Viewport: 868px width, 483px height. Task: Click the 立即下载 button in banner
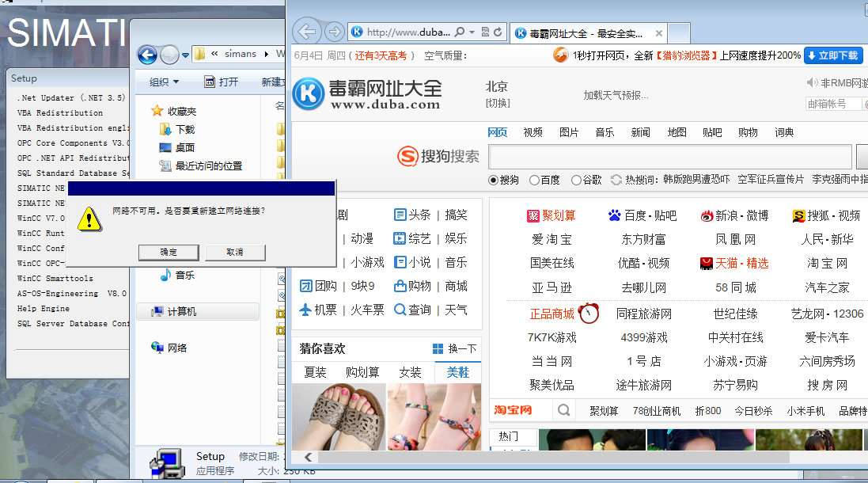coord(832,55)
